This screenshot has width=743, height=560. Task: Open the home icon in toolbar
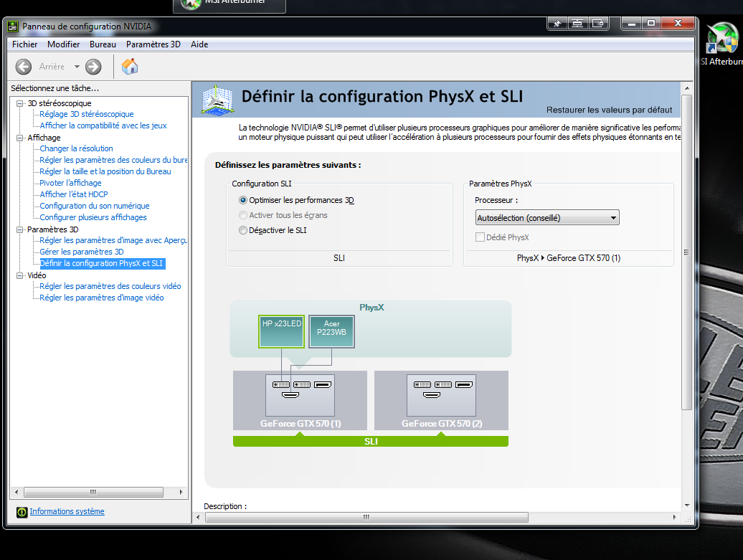pyautogui.click(x=129, y=67)
